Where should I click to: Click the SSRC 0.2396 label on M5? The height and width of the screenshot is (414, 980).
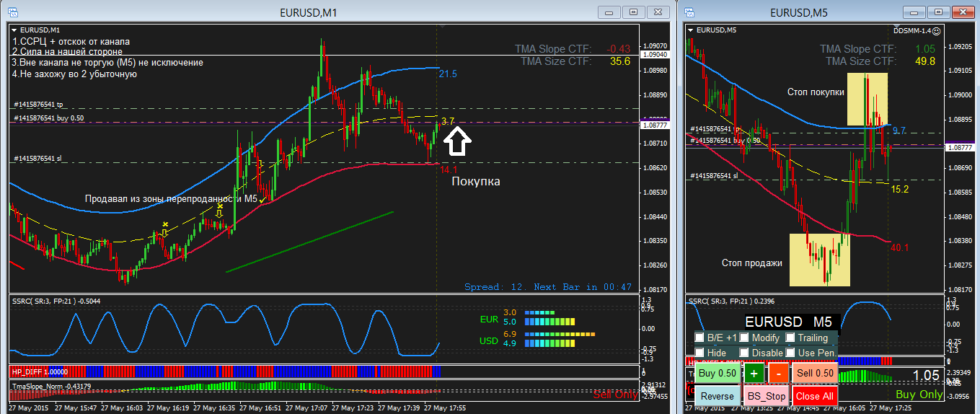(732, 301)
